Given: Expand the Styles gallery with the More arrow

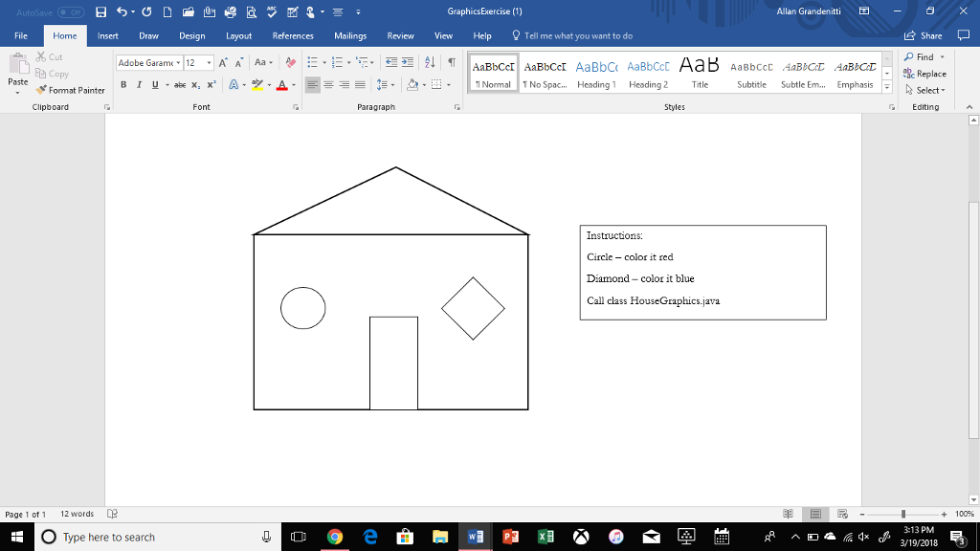Looking at the screenshot, I should tap(886, 87).
